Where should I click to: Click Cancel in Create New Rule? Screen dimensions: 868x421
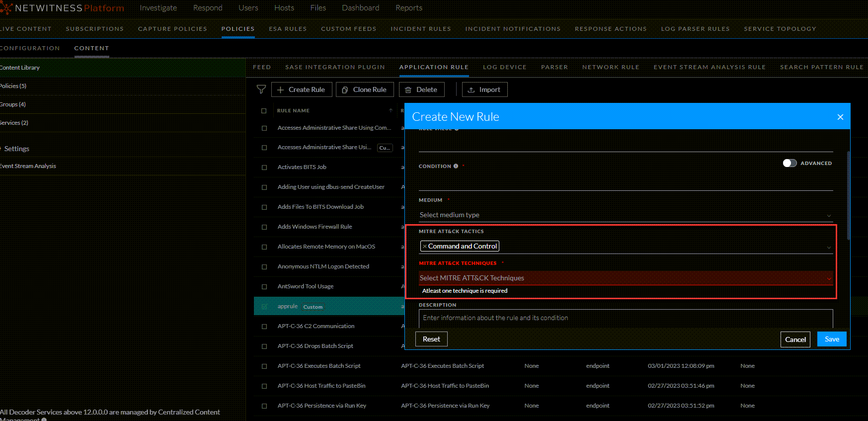[795, 339]
